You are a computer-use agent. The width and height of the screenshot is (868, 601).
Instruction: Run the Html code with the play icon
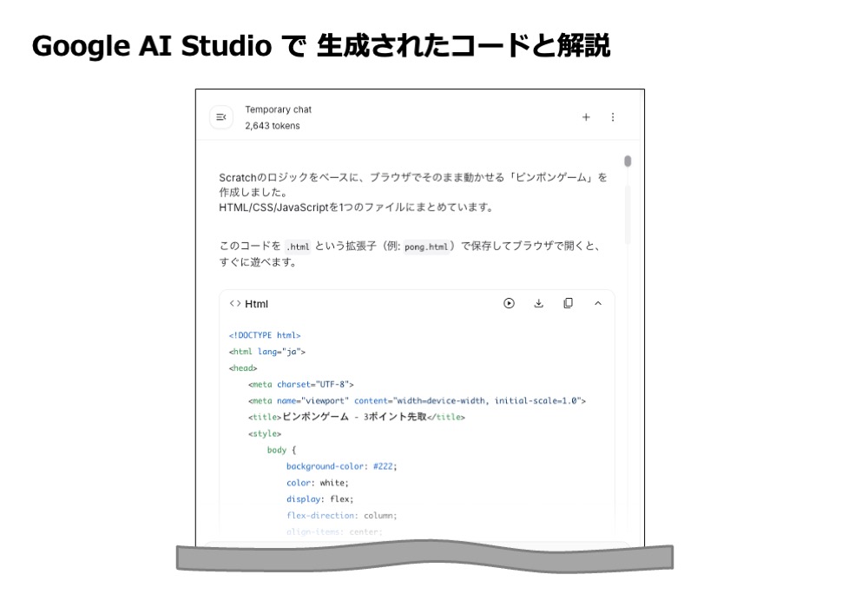pos(509,303)
